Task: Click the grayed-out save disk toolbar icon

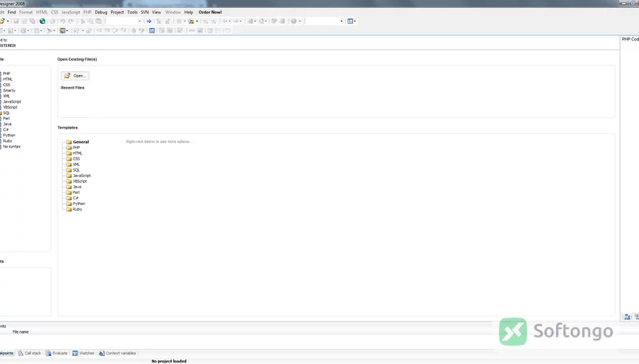Action: click(16, 22)
